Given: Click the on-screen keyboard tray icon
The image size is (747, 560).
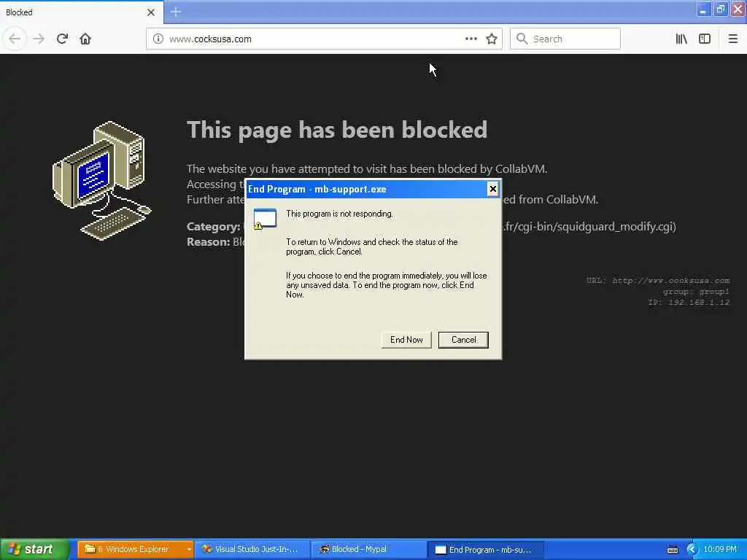Looking at the screenshot, I should click(672, 550).
